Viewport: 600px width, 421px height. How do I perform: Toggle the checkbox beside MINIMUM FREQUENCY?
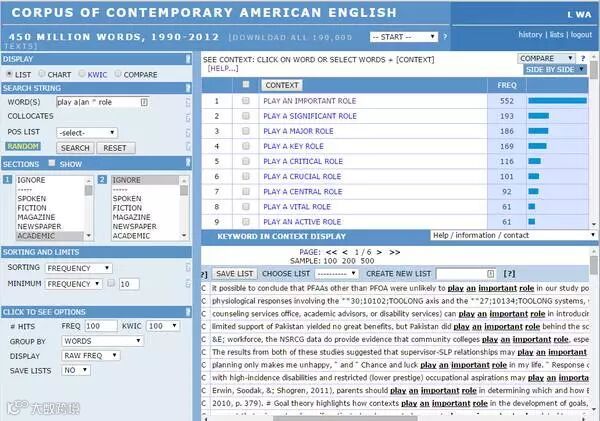(x=111, y=283)
